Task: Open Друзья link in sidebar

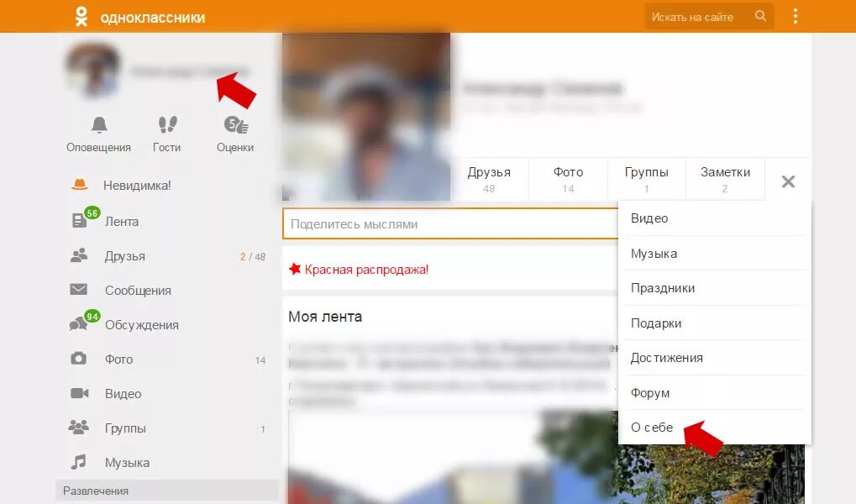Action: tap(125, 256)
